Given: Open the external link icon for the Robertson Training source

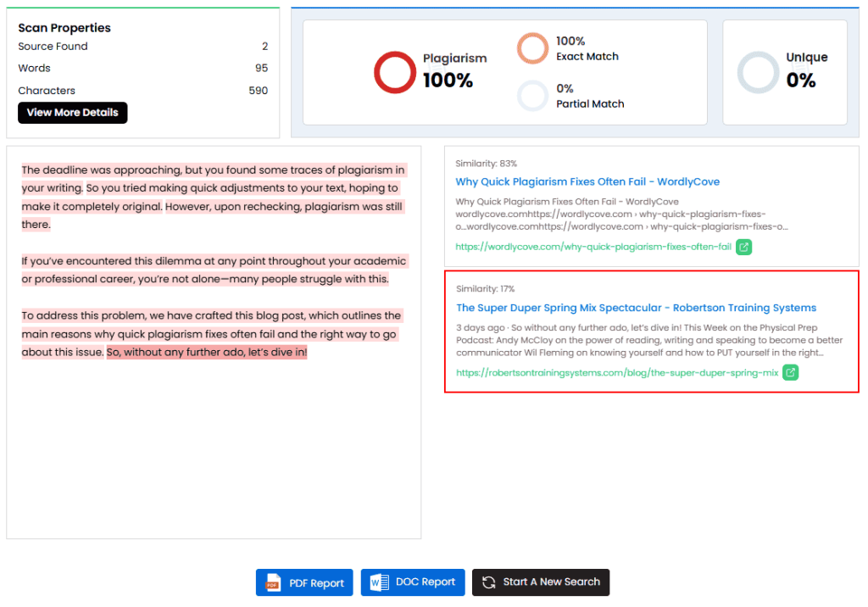Looking at the screenshot, I should coord(790,372).
